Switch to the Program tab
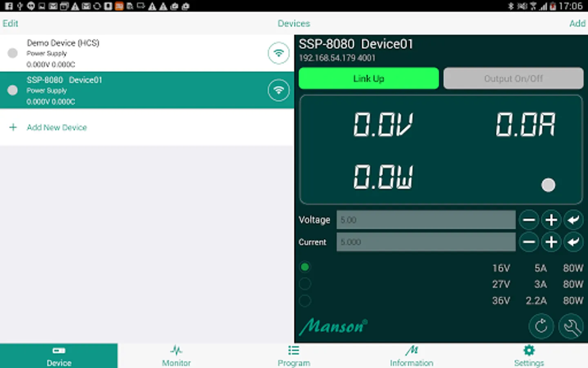This screenshot has width=588, height=368. 294,356
